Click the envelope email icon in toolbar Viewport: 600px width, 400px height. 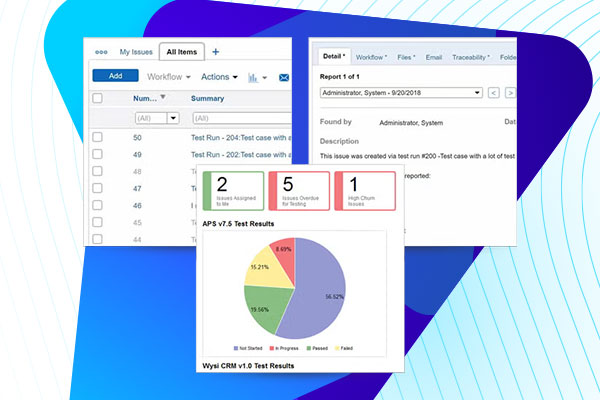click(283, 77)
